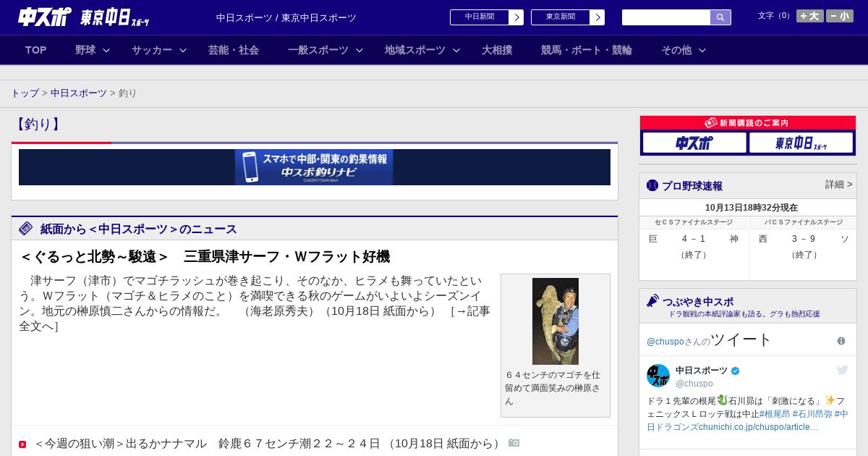Click the megaphone icon beside つぶやき中スポ
This screenshot has height=456, width=868.
point(653,300)
